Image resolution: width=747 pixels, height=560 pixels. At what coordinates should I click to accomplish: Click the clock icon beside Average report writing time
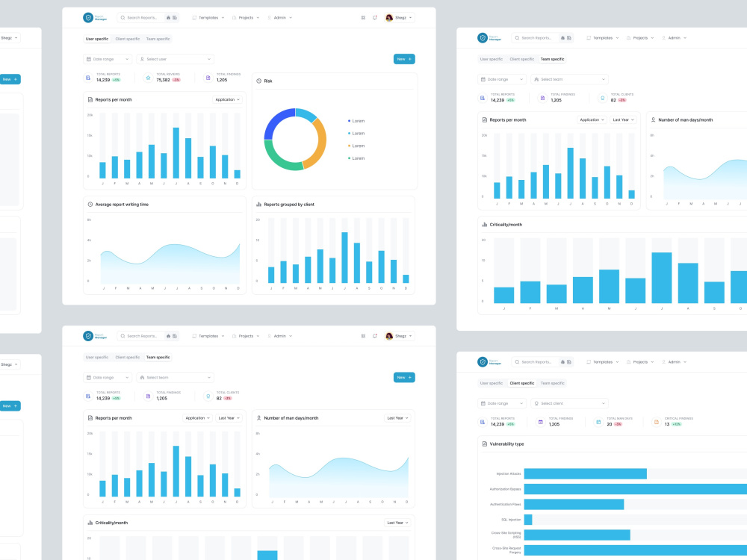pos(90,205)
